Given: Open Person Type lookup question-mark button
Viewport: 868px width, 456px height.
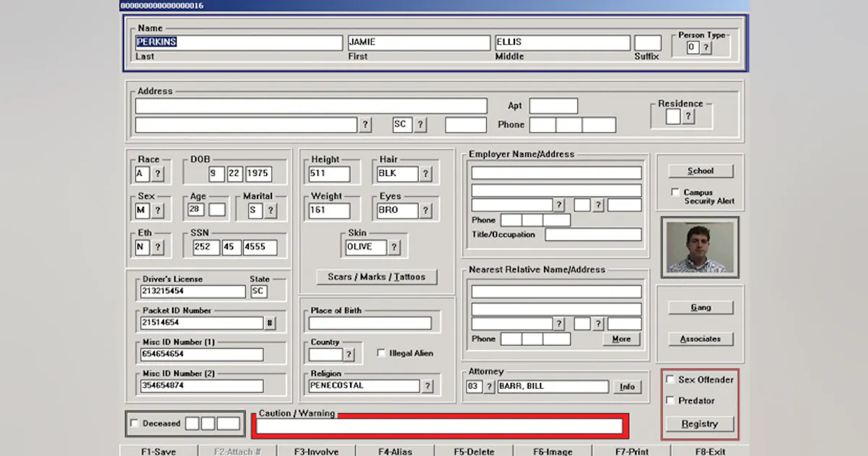Looking at the screenshot, I should (707, 48).
